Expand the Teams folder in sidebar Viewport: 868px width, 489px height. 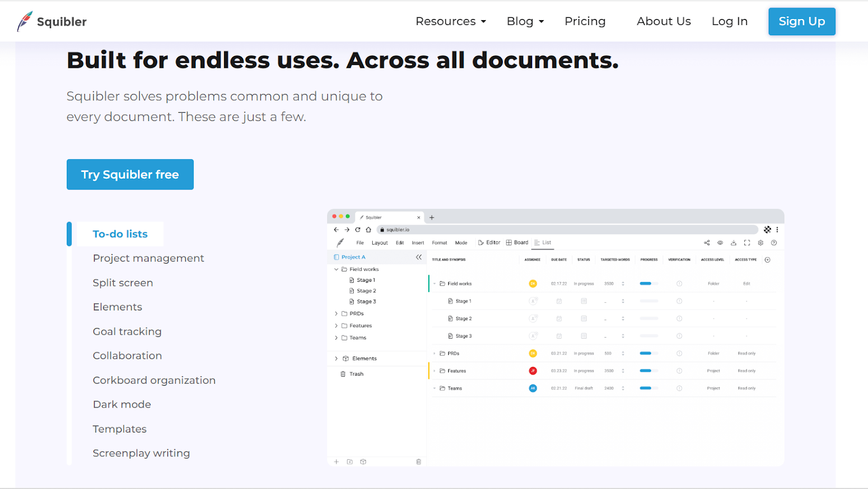(336, 338)
